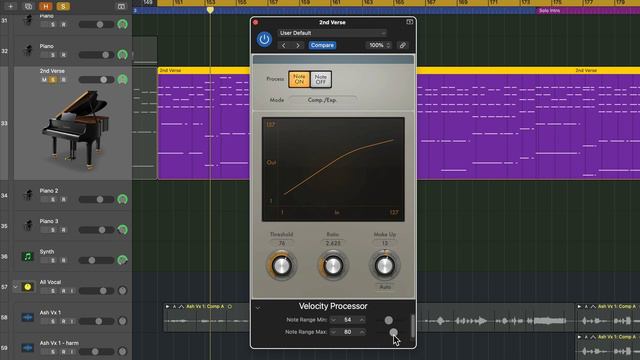
Task: Click the pan knob on track 32 Piano
Action: pos(122,55)
